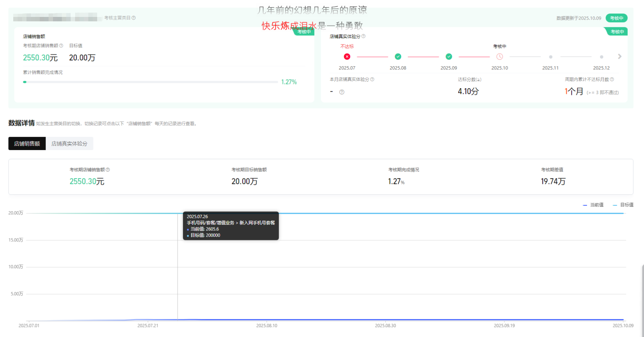Click help icon beside 考核主营类目

134,18
